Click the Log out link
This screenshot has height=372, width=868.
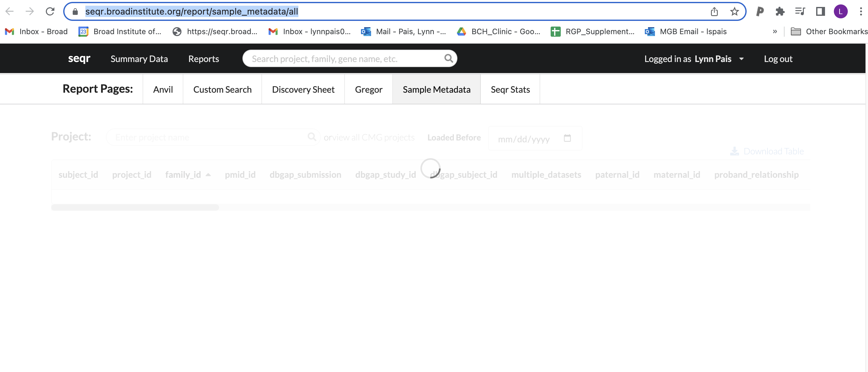(778, 58)
